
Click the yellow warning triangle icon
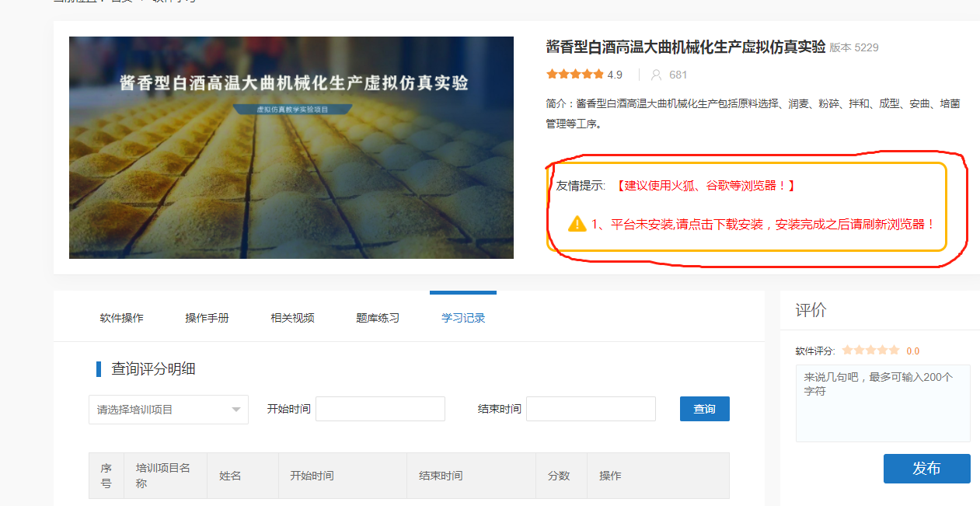point(577,224)
